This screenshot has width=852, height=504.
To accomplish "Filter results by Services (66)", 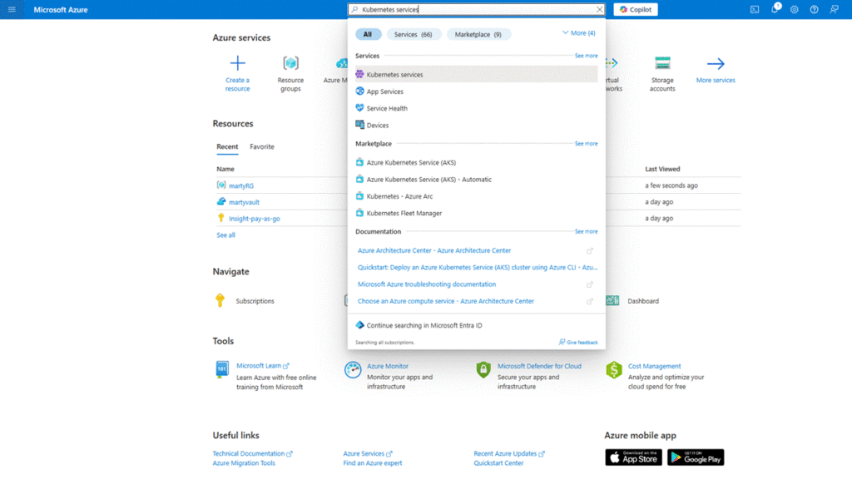I will click(414, 34).
